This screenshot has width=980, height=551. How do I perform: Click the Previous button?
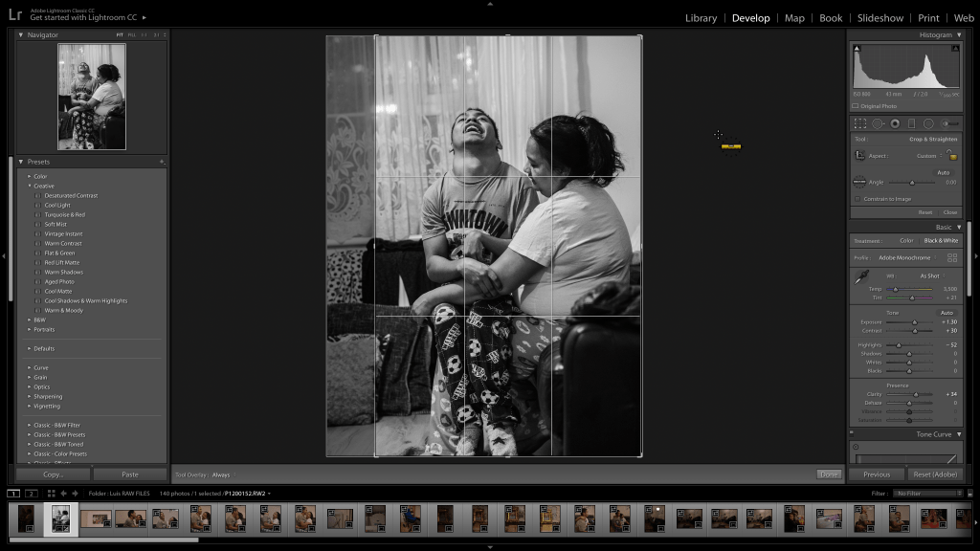click(x=876, y=474)
